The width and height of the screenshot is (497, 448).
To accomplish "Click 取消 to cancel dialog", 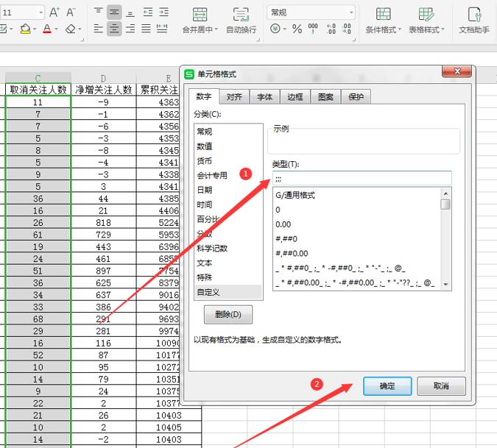I will coord(441,386).
